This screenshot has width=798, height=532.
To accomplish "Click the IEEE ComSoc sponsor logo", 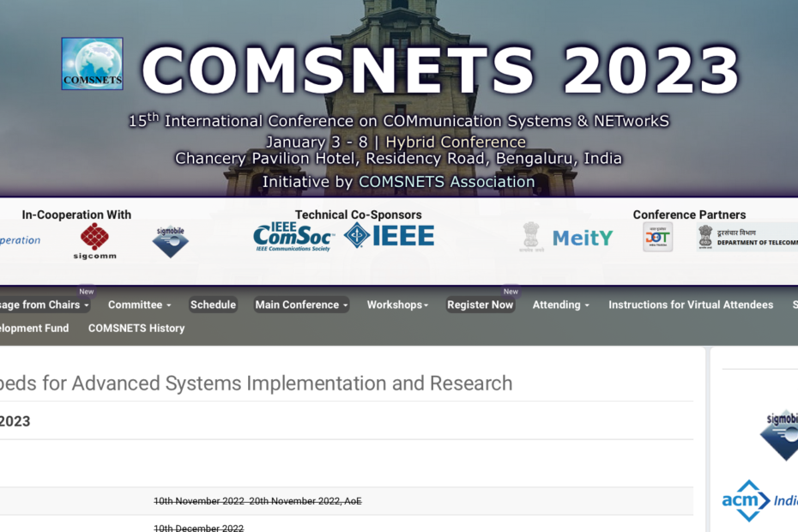I will 294,237.
